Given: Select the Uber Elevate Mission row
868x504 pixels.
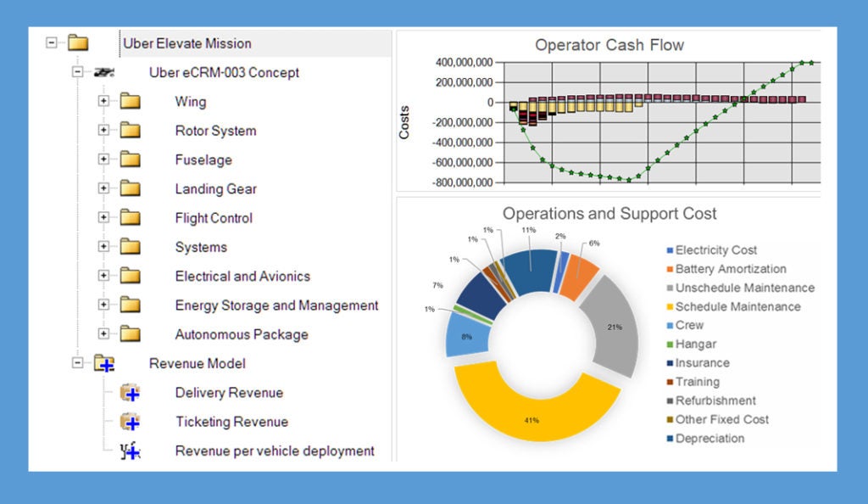Looking at the screenshot, I should click(x=255, y=43).
